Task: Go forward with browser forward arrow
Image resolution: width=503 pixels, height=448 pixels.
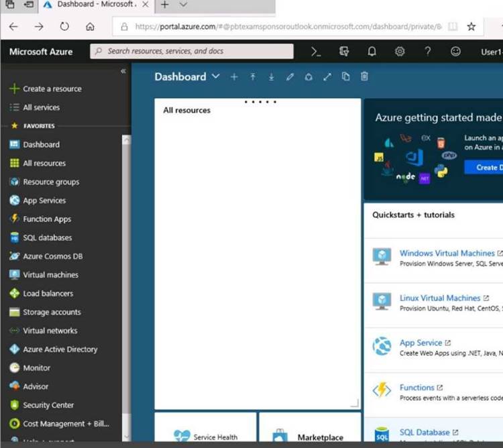Action: [39, 27]
